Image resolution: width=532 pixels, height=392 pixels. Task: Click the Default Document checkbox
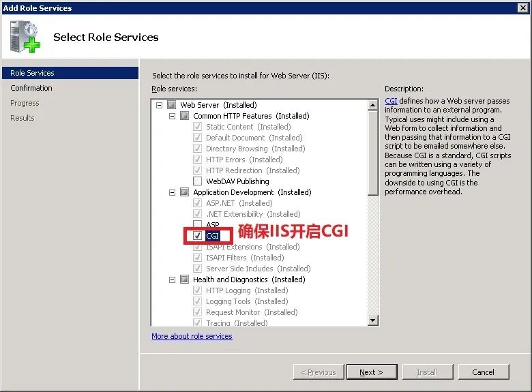(198, 137)
